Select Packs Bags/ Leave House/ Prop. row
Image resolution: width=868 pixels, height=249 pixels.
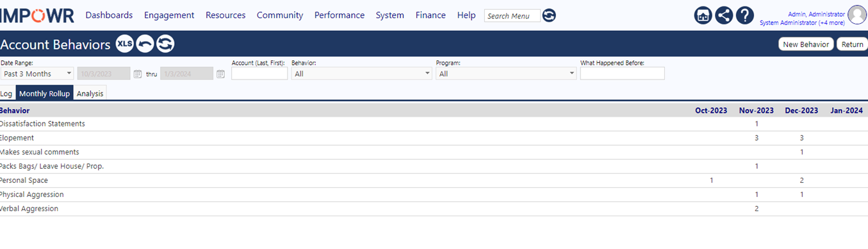(434, 166)
